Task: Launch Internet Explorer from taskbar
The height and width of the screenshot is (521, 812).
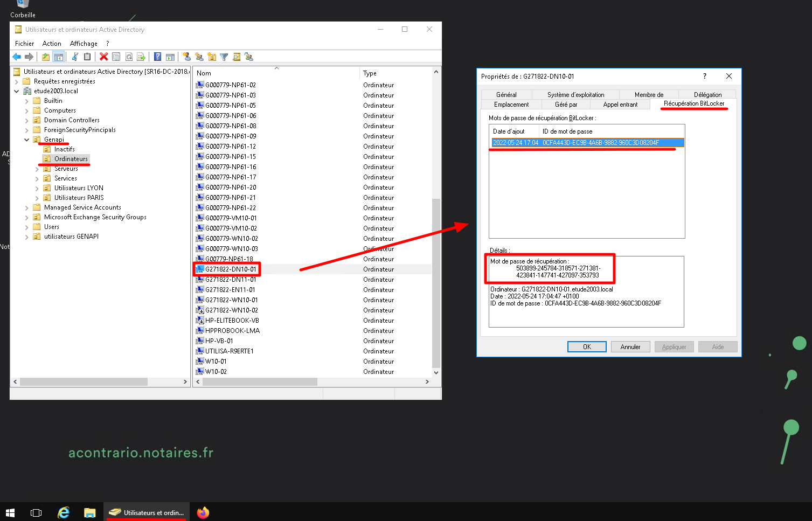Action: [x=64, y=512]
